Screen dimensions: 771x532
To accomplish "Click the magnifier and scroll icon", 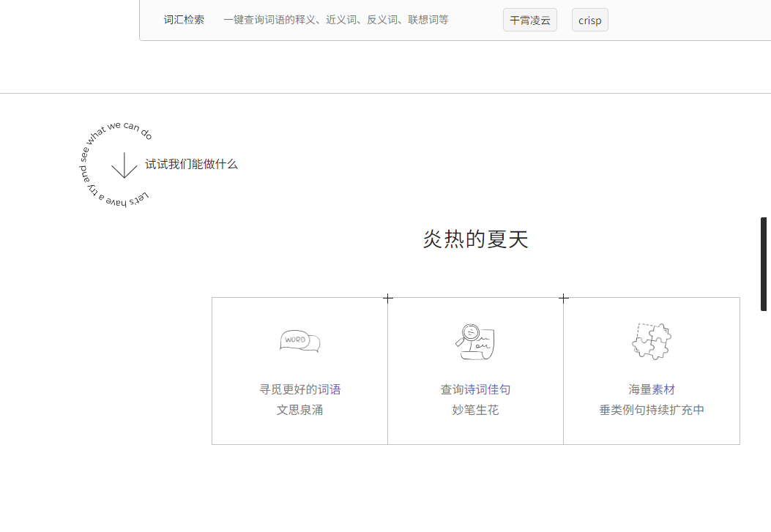I will point(475,342).
